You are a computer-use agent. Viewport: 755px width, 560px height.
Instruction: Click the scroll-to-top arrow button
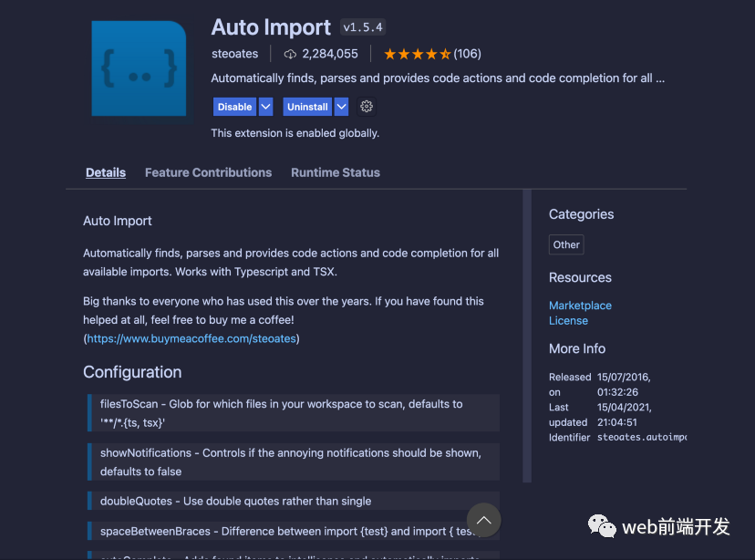(483, 520)
